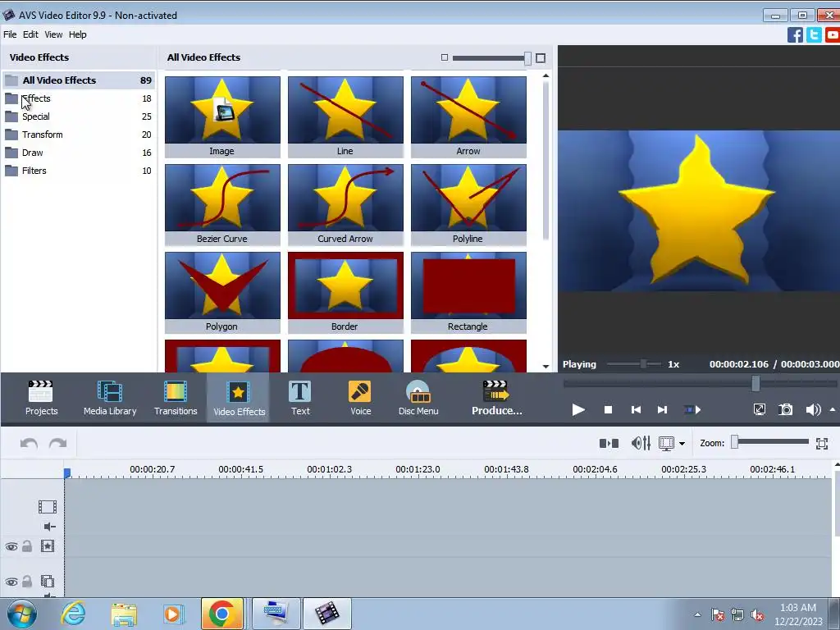The image size is (840, 630).
Task: Select the Curved Arrow effect
Action: tap(345, 204)
